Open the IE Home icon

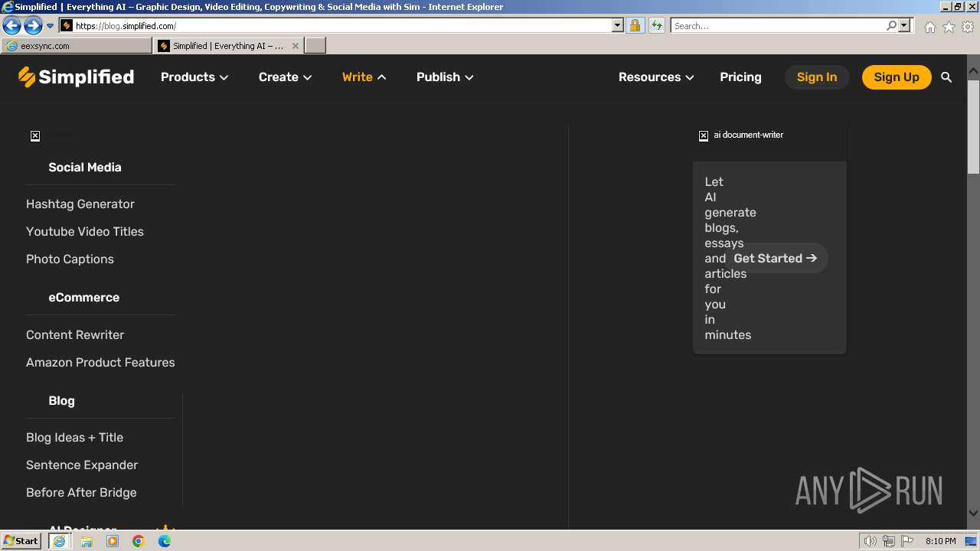[929, 27]
